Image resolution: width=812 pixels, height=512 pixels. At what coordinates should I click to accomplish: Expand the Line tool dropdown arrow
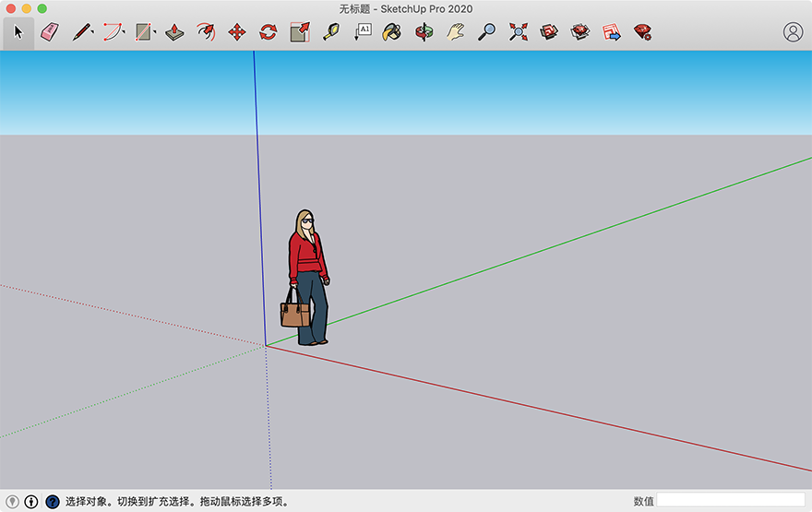(x=92, y=32)
